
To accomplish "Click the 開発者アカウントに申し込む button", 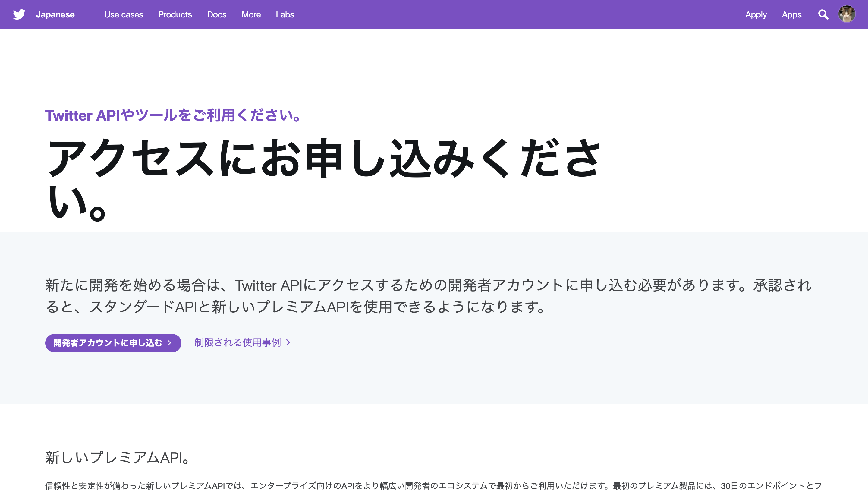I will click(x=113, y=343).
